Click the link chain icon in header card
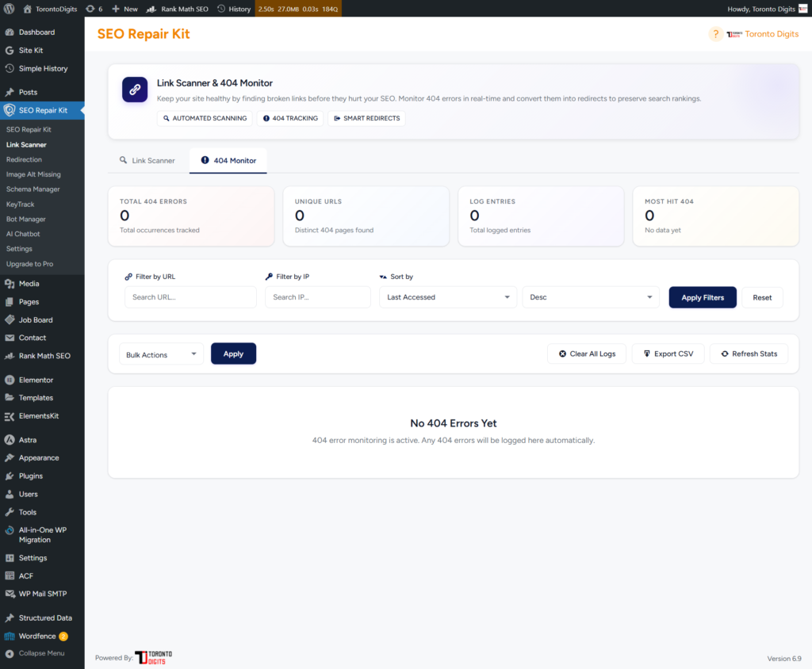812x669 pixels. [135, 90]
